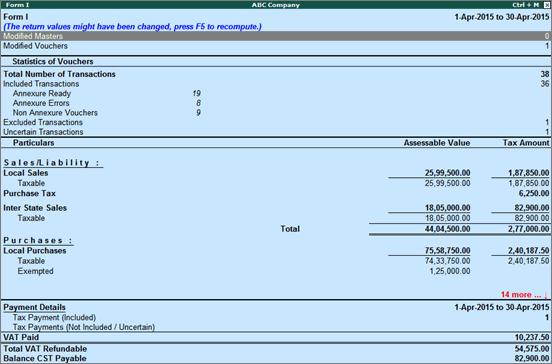The height and width of the screenshot is (364, 552).
Task: Select the Modified Masters row
Action: (x=276, y=36)
